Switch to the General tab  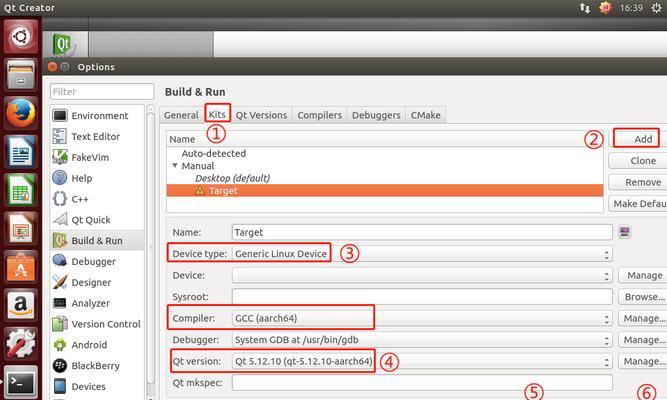181,115
